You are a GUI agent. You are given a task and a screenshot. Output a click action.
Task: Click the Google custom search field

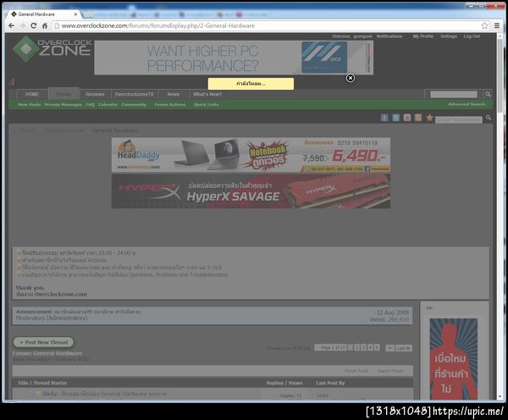[458, 119]
